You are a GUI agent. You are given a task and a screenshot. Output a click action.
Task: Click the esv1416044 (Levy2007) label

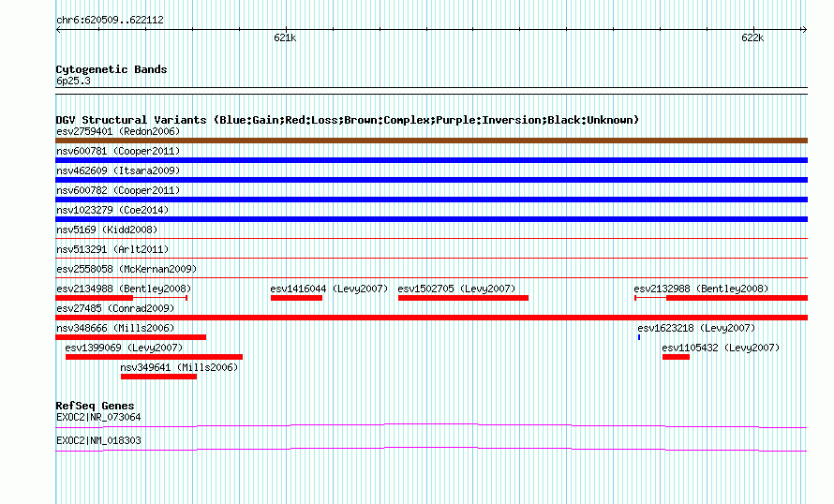coord(329,289)
